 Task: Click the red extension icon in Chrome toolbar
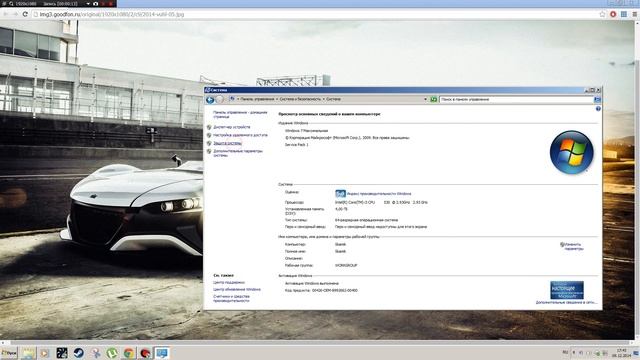pyautogui.click(x=613, y=14)
